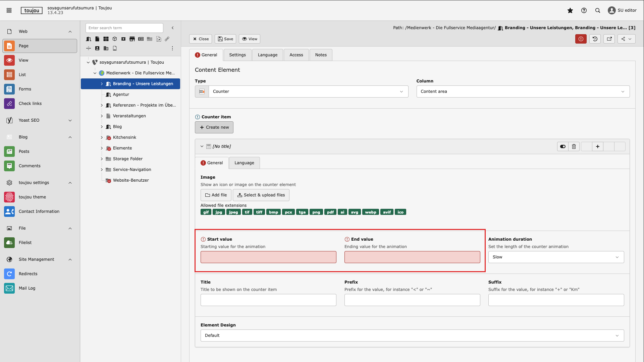
Task: Open the help question mark icon
Action: [x=584, y=10]
